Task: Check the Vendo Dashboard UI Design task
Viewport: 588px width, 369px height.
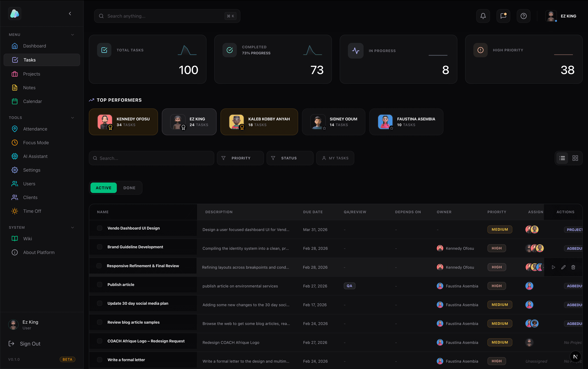Action: tap(99, 228)
